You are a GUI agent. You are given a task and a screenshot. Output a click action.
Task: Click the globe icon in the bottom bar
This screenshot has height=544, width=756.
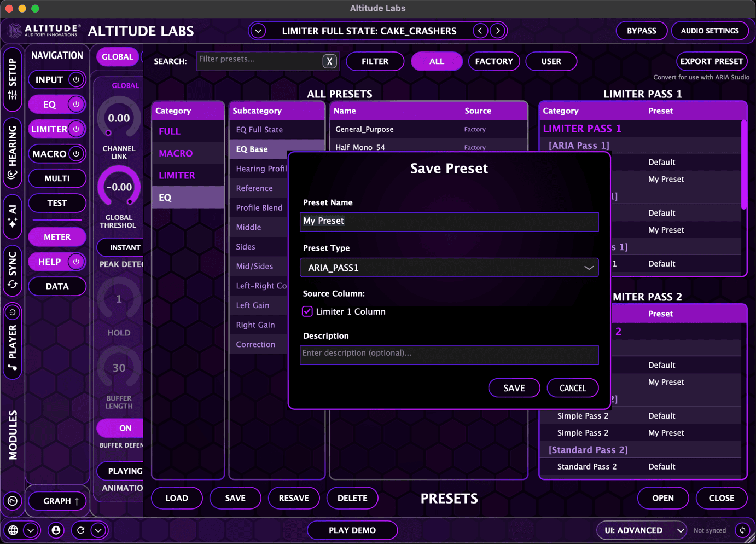click(x=13, y=530)
